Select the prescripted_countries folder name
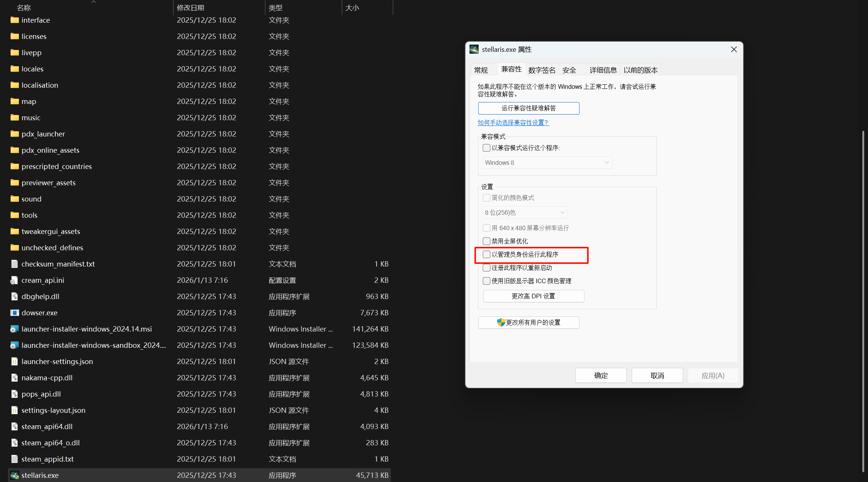The height and width of the screenshot is (482, 868). tap(57, 166)
